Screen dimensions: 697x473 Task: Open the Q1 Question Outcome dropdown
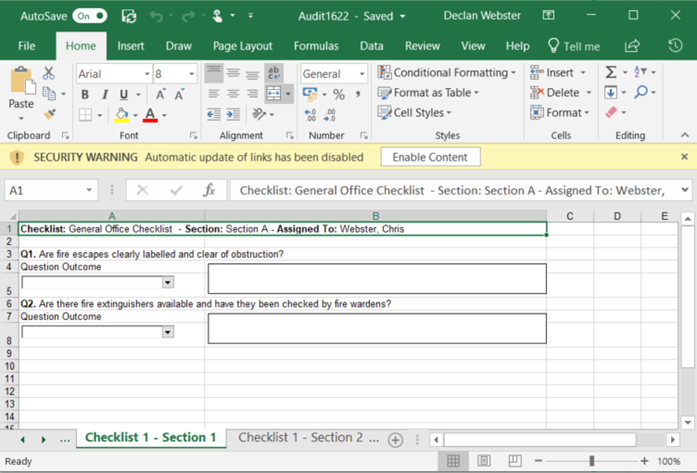tap(167, 283)
